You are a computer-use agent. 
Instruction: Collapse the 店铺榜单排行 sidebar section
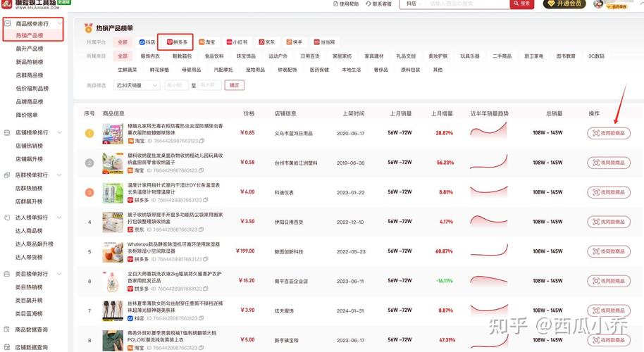60,132
